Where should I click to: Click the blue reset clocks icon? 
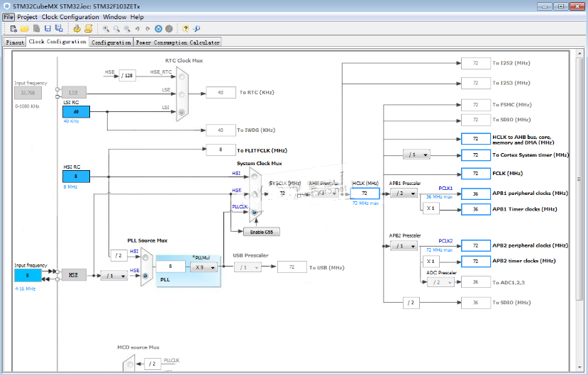[158, 29]
